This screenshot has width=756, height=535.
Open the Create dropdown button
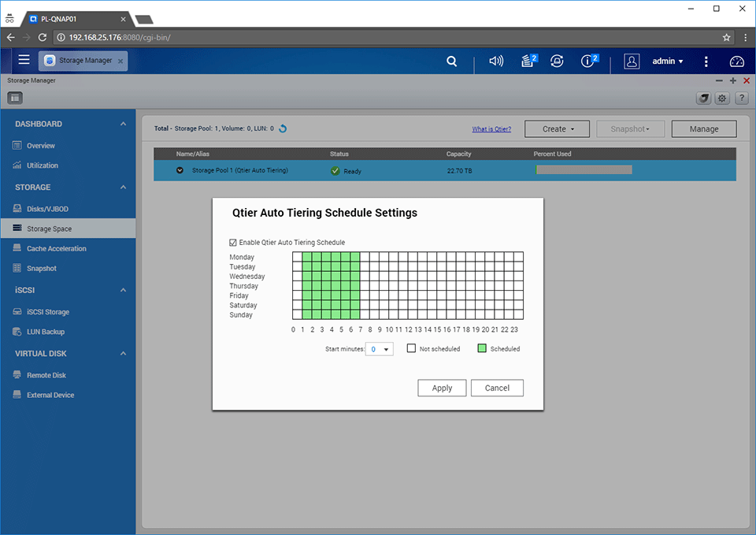557,128
